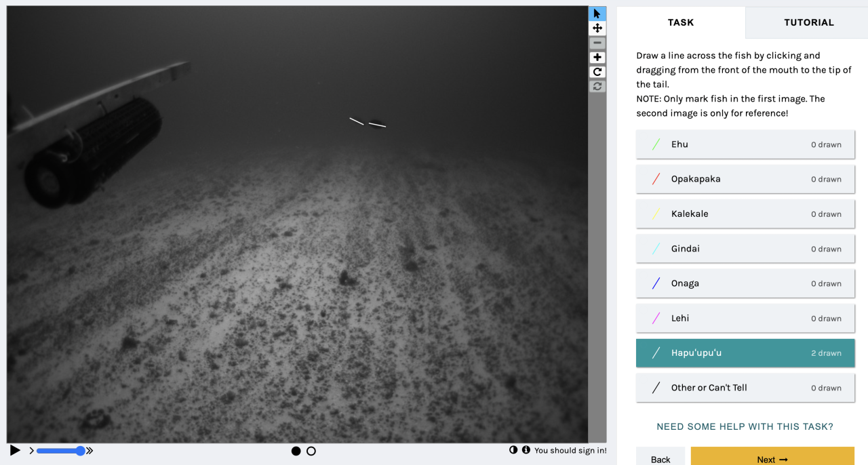Viewport: 868px width, 465px height.
Task: Open 'Need some help with this task?' link
Action: coord(745,427)
